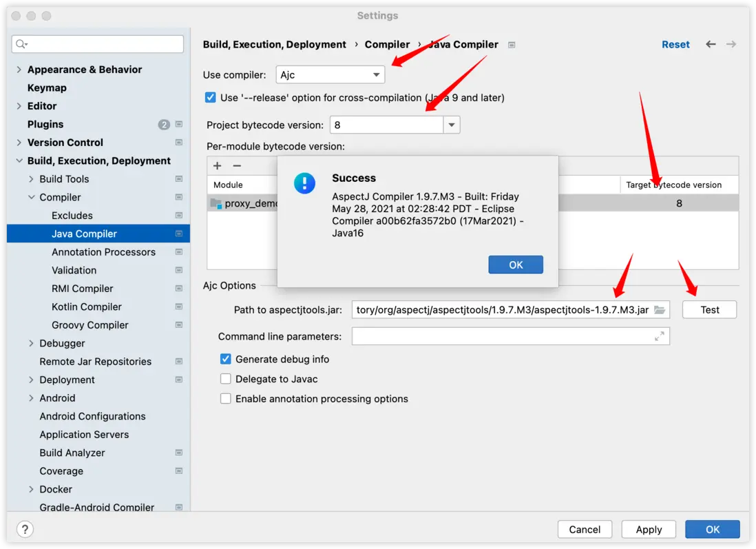Click the navigate forward arrow
Image resolution: width=756 pixels, height=549 pixels.
click(x=731, y=44)
